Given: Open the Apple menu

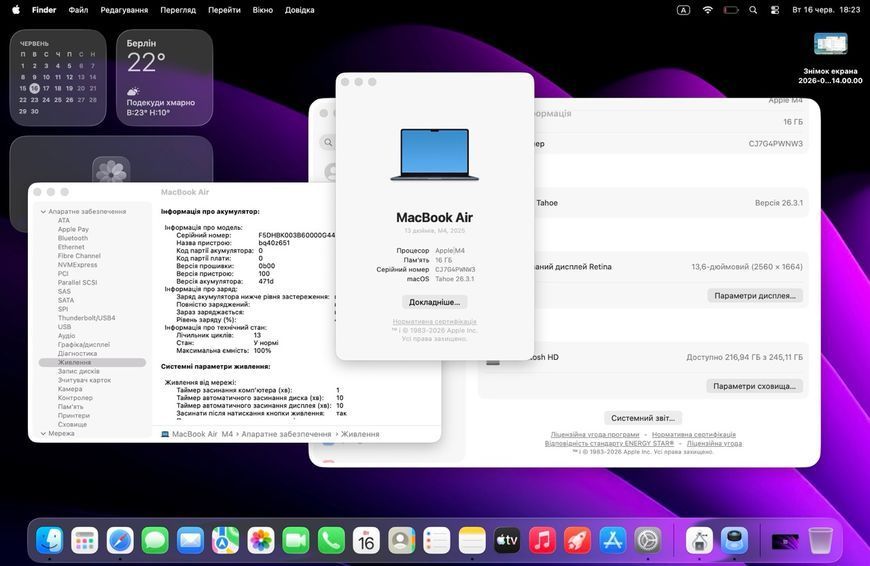Looking at the screenshot, I should (16, 9).
